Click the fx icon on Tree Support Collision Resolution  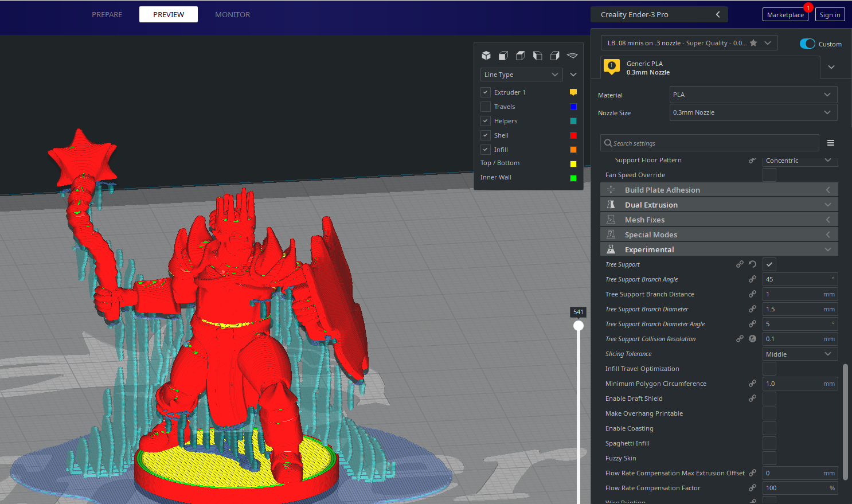pyautogui.click(x=752, y=339)
